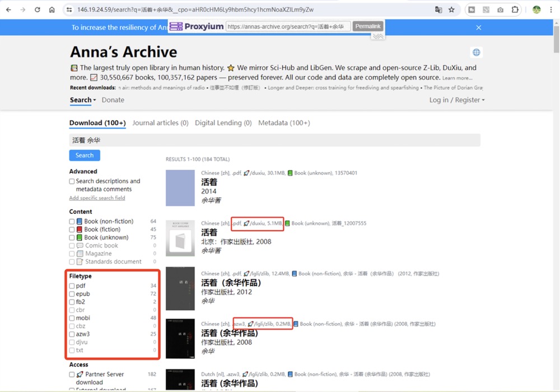560x392 pixels.
Task: Click the camera screenshot extension icon
Action: tap(500, 10)
